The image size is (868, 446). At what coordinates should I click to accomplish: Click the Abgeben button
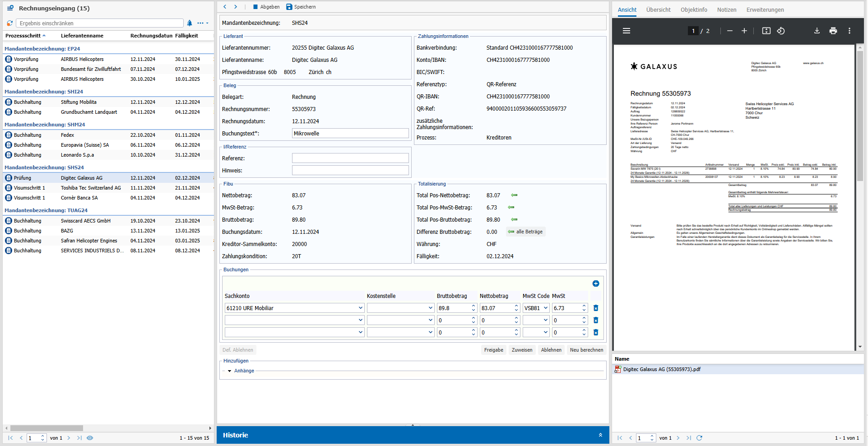pyautogui.click(x=266, y=7)
